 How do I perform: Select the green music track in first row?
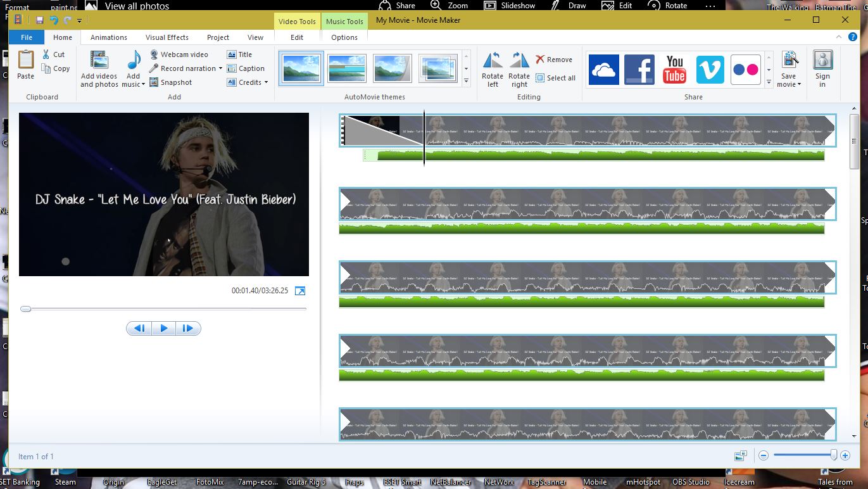pyautogui.click(x=594, y=155)
